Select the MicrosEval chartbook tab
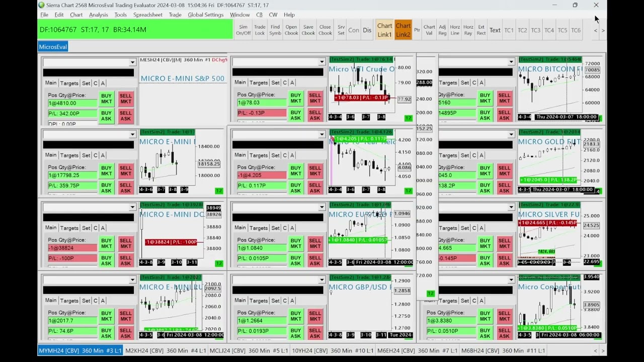The width and height of the screenshot is (644, 362). pyautogui.click(x=53, y=47)
